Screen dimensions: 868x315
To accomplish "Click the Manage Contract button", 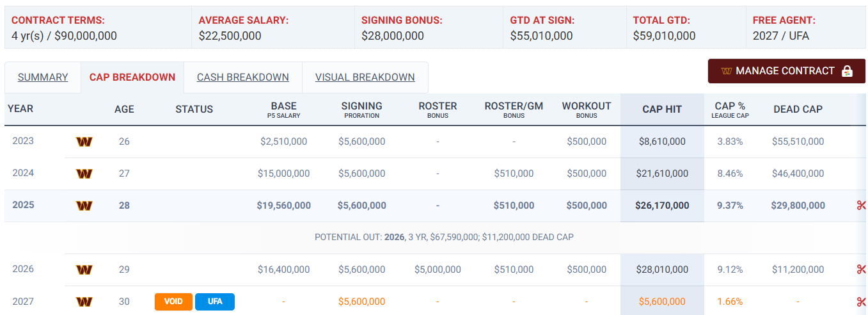I will [x=786, y=71].
